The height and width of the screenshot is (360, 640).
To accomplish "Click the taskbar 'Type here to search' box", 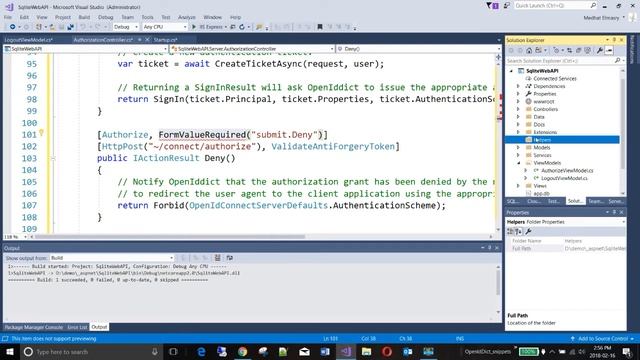I will 92,351.
